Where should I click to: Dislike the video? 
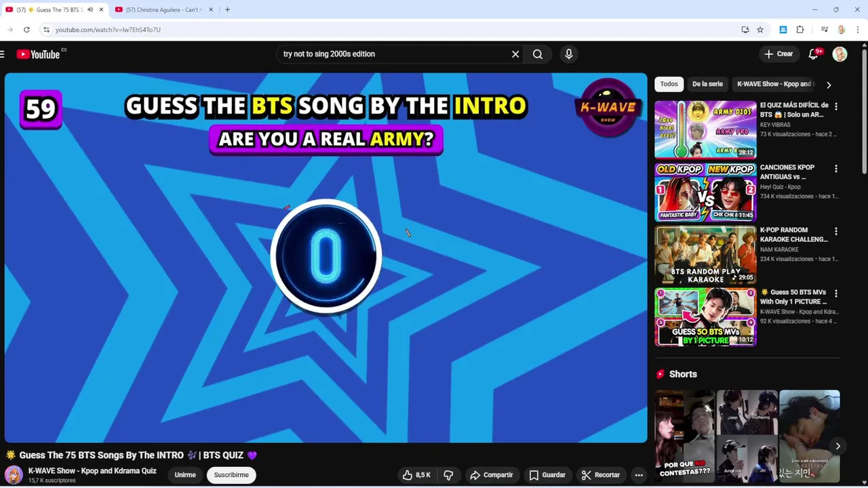[x=448, y=475]
